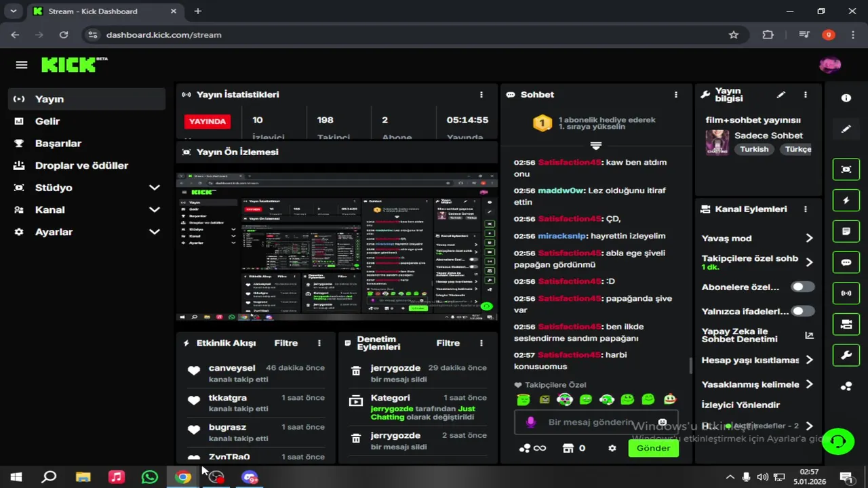Open the green headset support button
Viewport: 868px width, 488px height.
point(838,441)
